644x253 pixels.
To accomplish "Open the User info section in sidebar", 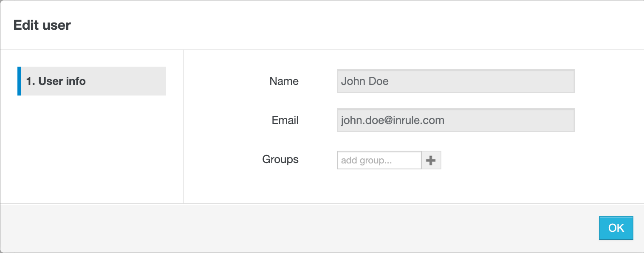I will click(x=93, y=81).
